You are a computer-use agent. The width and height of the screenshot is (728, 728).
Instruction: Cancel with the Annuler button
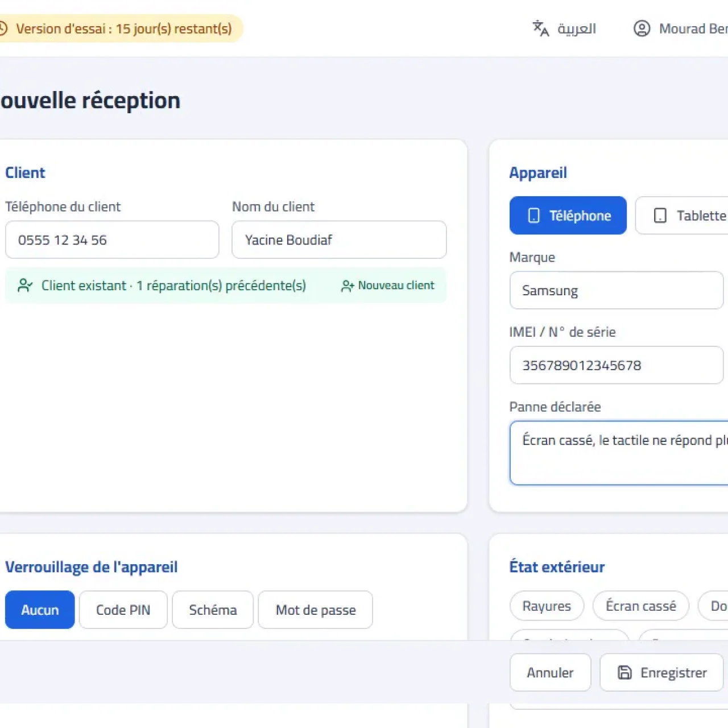[550, 673]
